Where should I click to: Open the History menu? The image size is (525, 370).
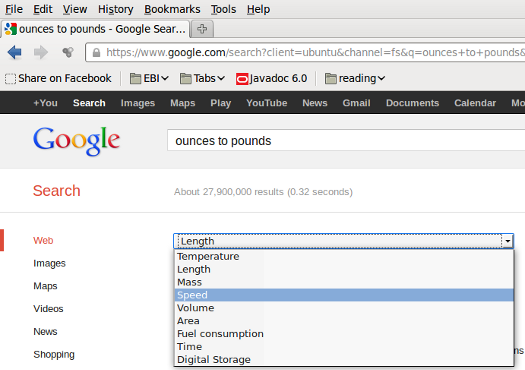(x=116, y=9)
